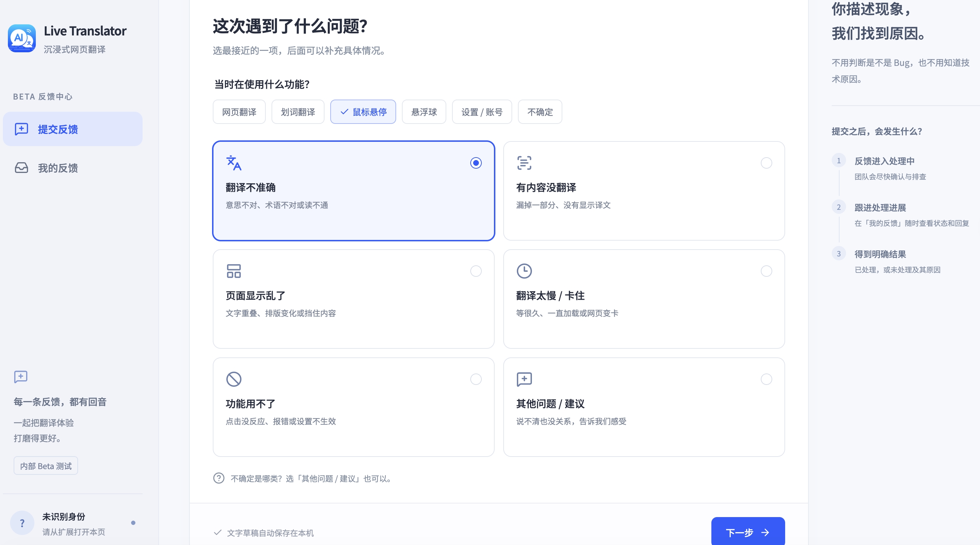Click the 功能用不了 card title
This screenshot has height=545, width=980.
pos(250,404)
